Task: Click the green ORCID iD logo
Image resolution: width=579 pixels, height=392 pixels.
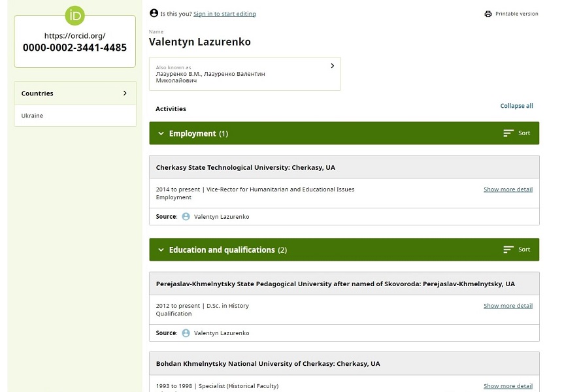Action: (x=75, y=16)
